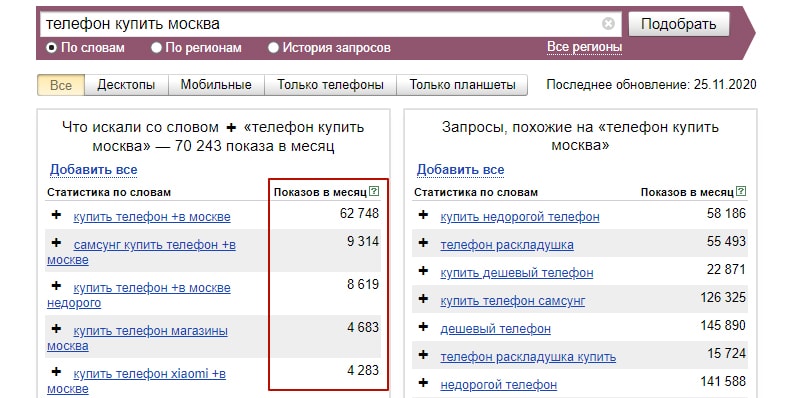Click the value 145 890 impressions
This screenshot has height=398, width=800.
pyautogui.click(x=723, y=325)
